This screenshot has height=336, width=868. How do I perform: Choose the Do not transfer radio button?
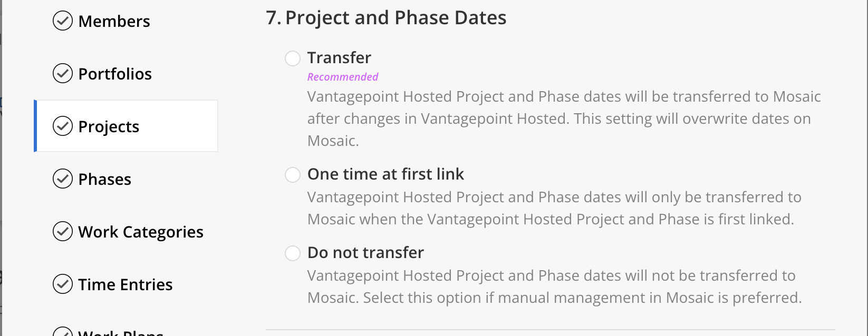(x=293, y=253)
